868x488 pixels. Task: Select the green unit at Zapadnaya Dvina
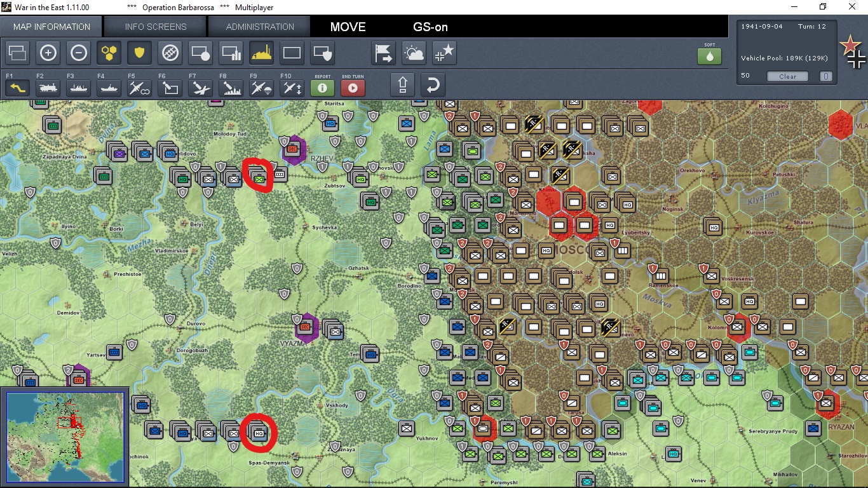103,175
